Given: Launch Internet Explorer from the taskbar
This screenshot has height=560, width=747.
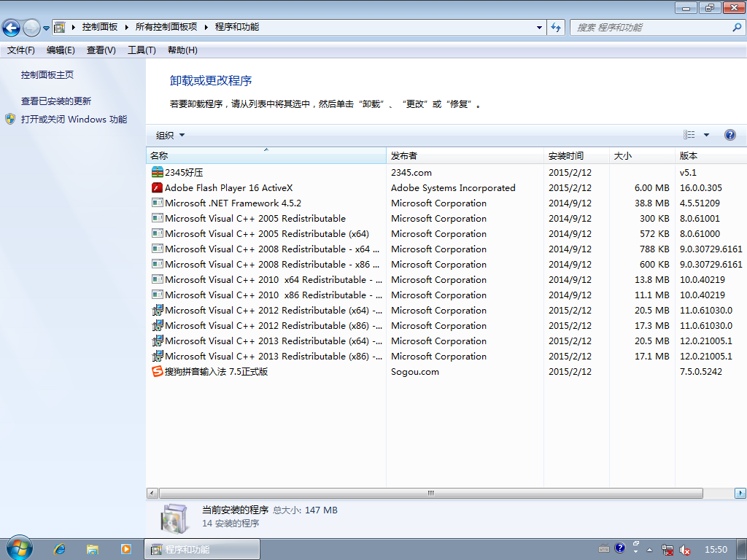Looking at the screenshot, I should (x=60, y=549).
